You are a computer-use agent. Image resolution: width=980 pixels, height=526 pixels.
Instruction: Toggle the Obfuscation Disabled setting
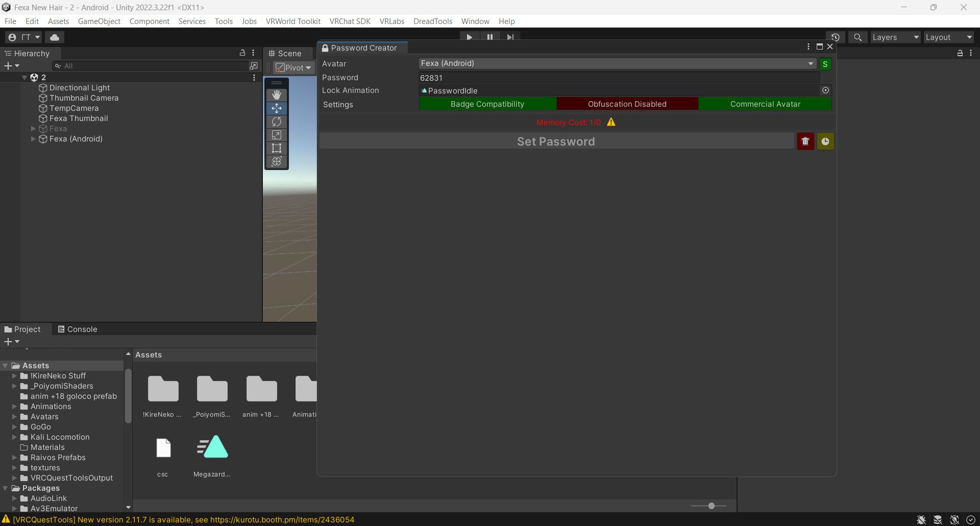627,104
